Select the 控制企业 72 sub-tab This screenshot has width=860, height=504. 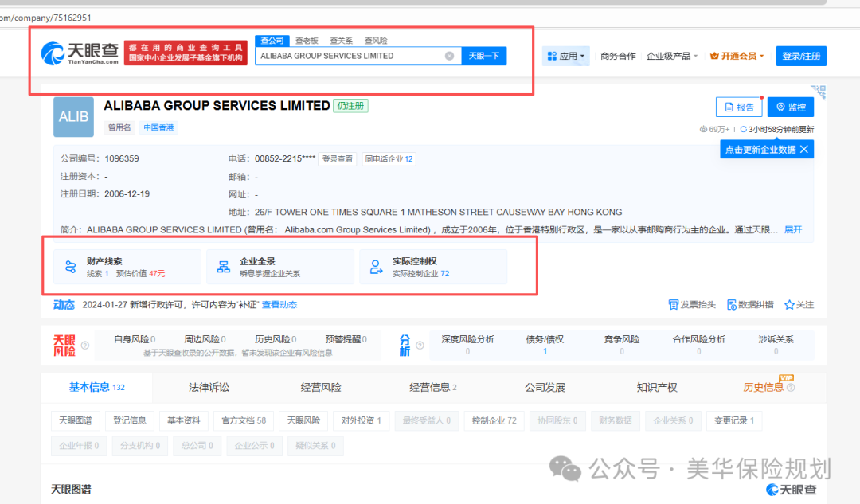coord(494,420)
